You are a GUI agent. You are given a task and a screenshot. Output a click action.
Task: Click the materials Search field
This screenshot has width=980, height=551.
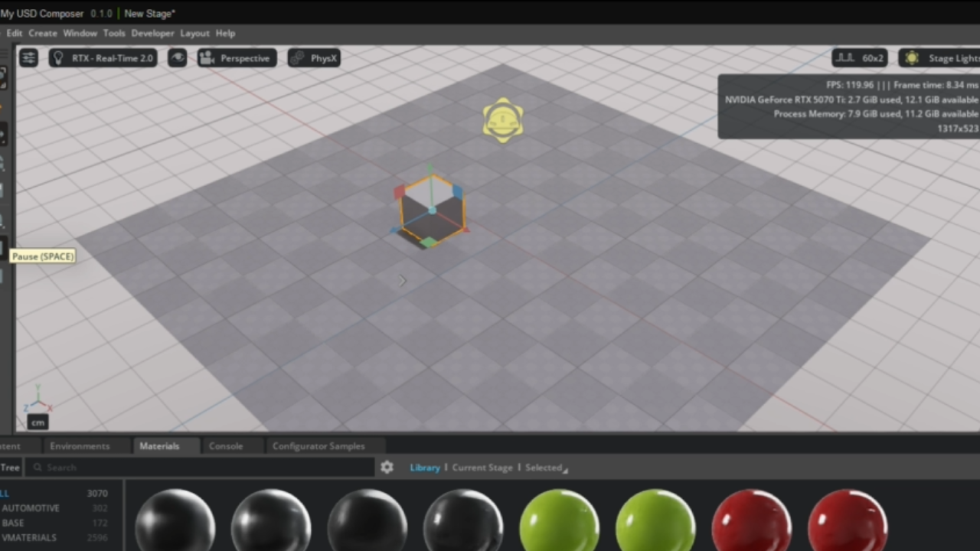pyautogui.click(x=199, y=468)
